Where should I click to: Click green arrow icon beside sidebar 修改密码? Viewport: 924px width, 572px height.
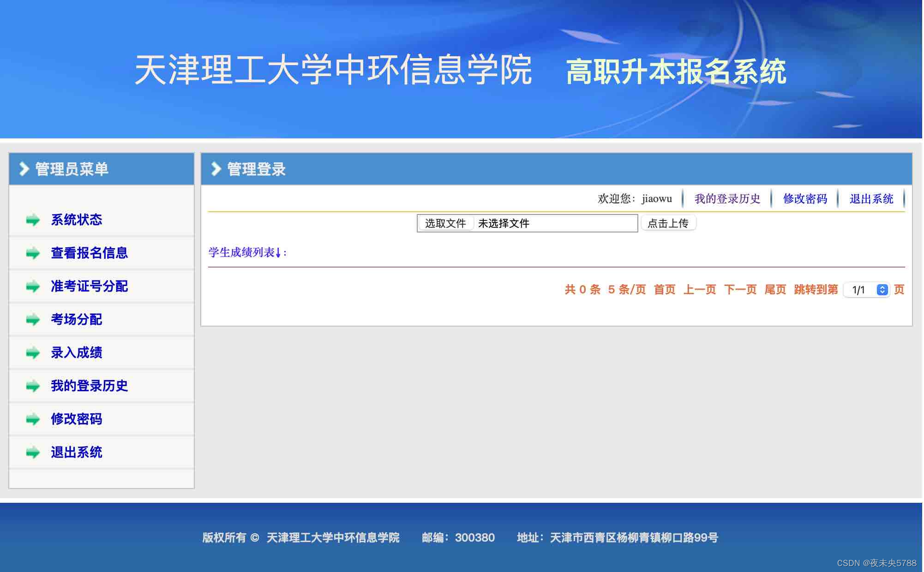point(33,419)
